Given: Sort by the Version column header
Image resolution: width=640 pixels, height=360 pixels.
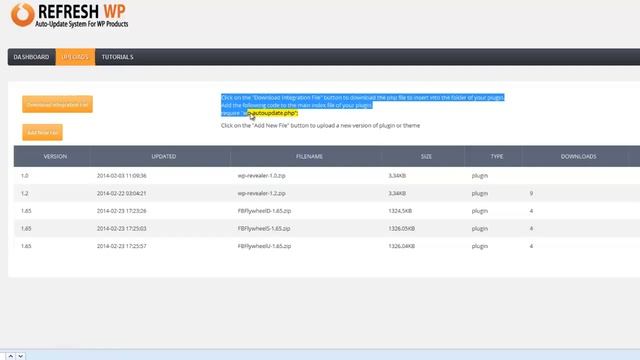Looking at the screenshot, I should pyautogui.click(x=55, y=156).
